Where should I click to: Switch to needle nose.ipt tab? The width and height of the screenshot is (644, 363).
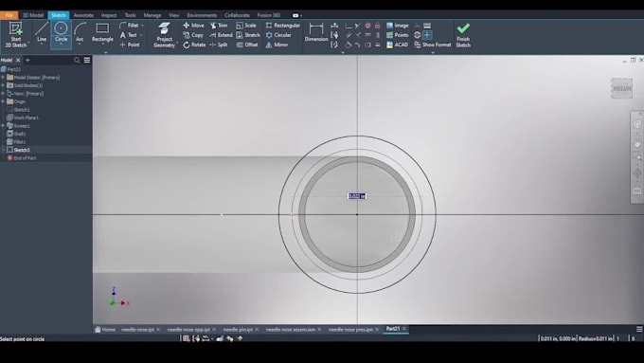137,329
